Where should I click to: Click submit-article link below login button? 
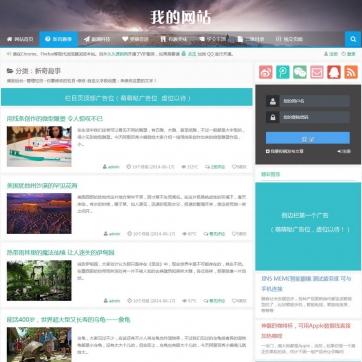pyautogui.click(x=285, y=151)
